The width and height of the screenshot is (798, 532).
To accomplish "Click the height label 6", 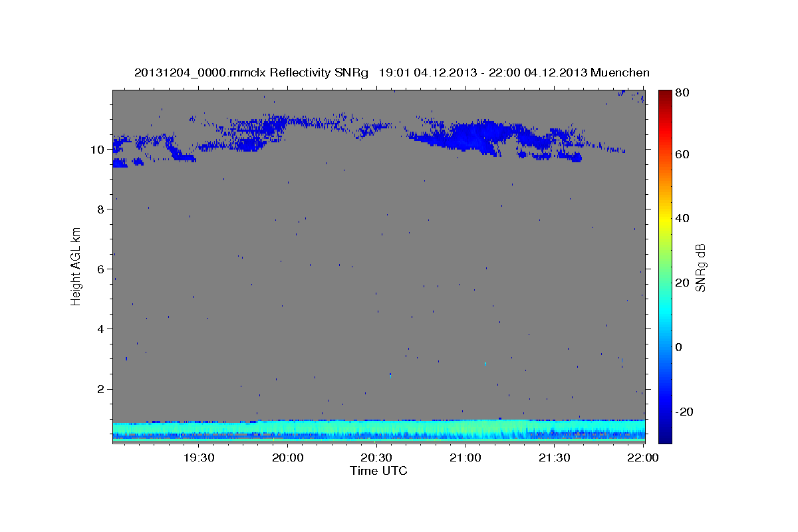I will [100, 269].
